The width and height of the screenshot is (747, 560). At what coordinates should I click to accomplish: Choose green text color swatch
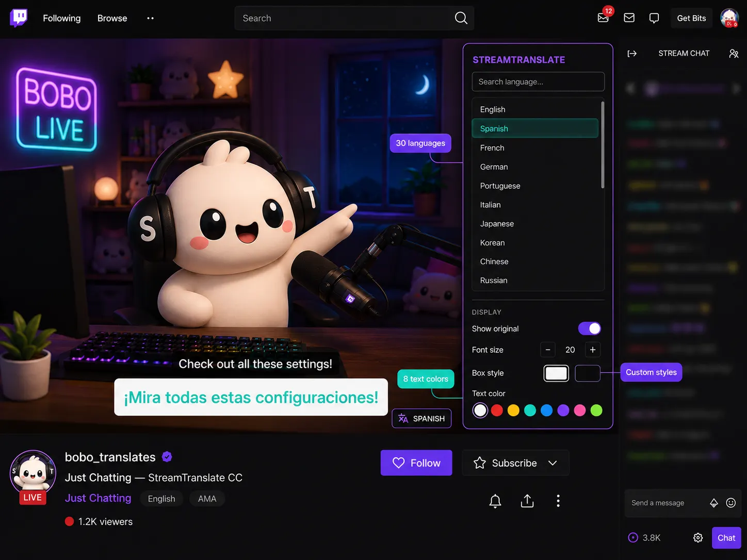596,410
